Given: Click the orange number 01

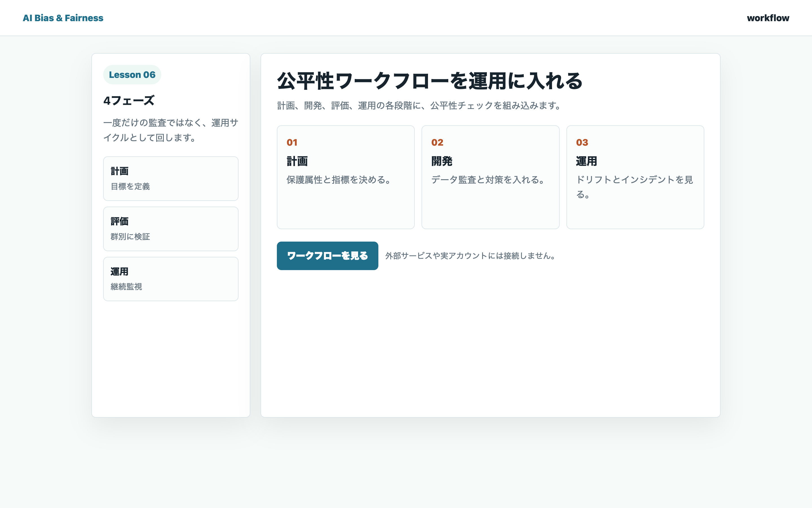Looking at the screenshot, I should click(x=292, y=143).
